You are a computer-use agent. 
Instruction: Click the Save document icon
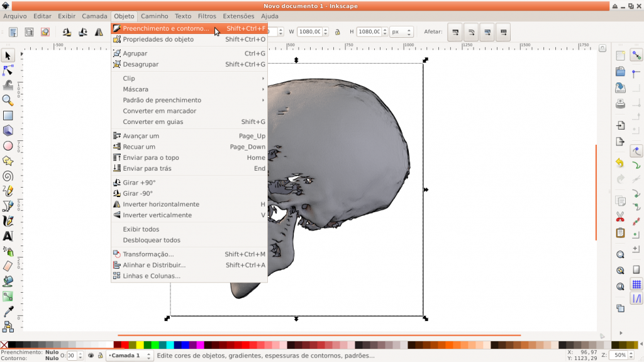pos(620,88)
